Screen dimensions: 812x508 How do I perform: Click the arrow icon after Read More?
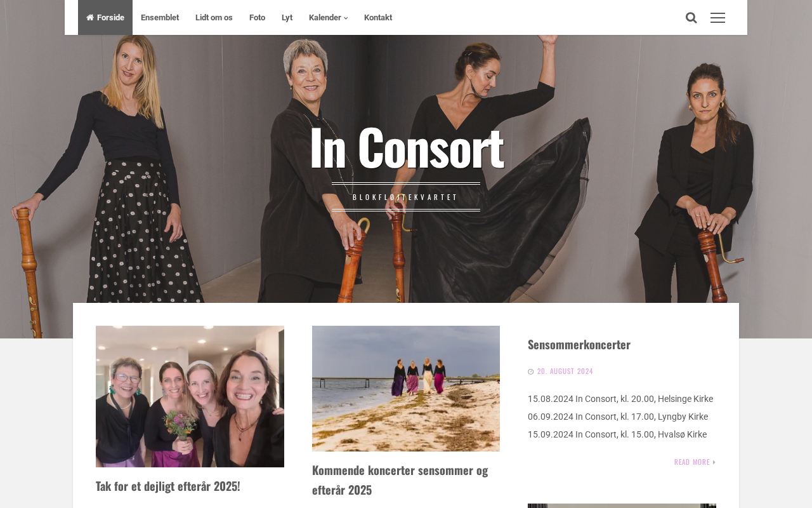click(714, 462)
